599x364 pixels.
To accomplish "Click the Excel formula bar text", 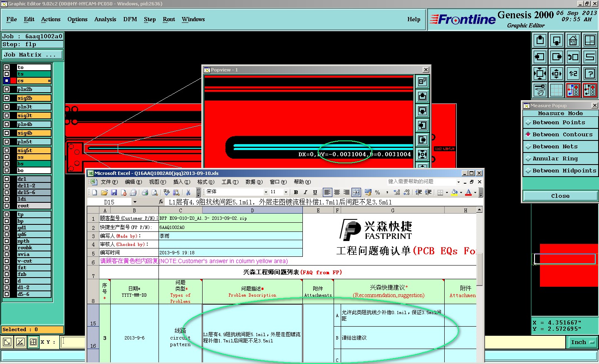I will click(x=280, y=202).
